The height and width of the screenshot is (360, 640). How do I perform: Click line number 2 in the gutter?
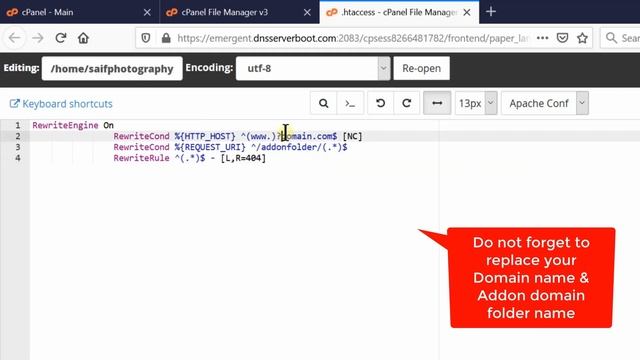pyautogui.click(x=18, y=136)
